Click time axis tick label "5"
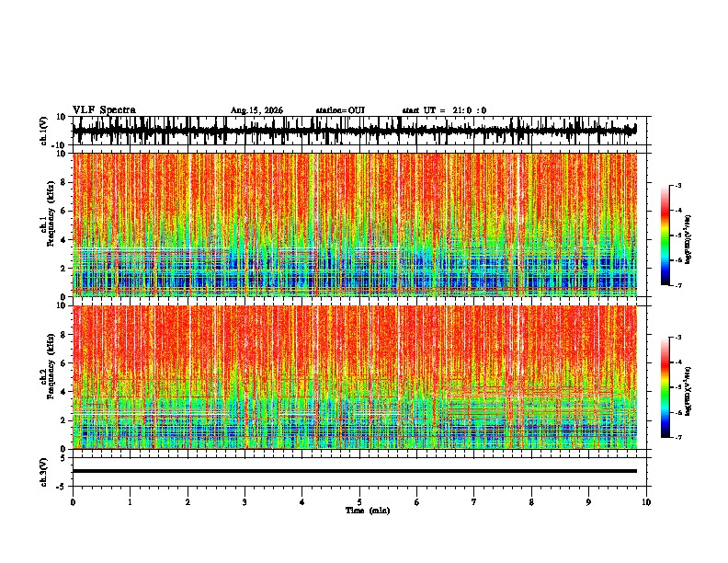The height and width of the screenshot is (563, 728). point(359,502)
